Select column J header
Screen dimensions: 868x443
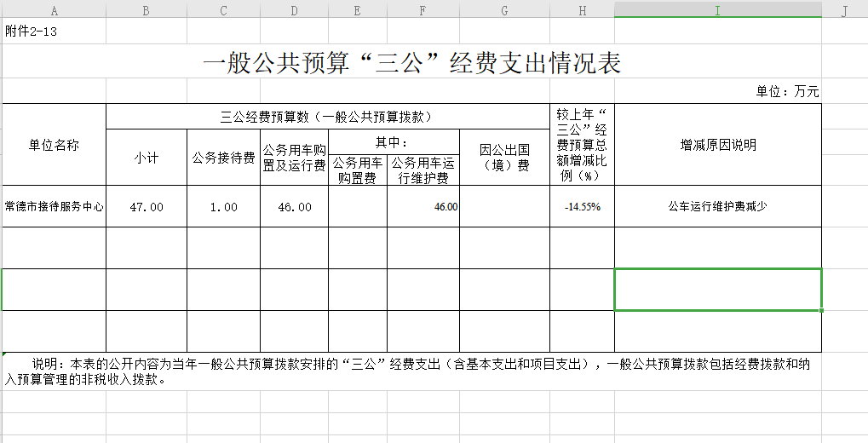pyautogui.click(x=843, y=10)
